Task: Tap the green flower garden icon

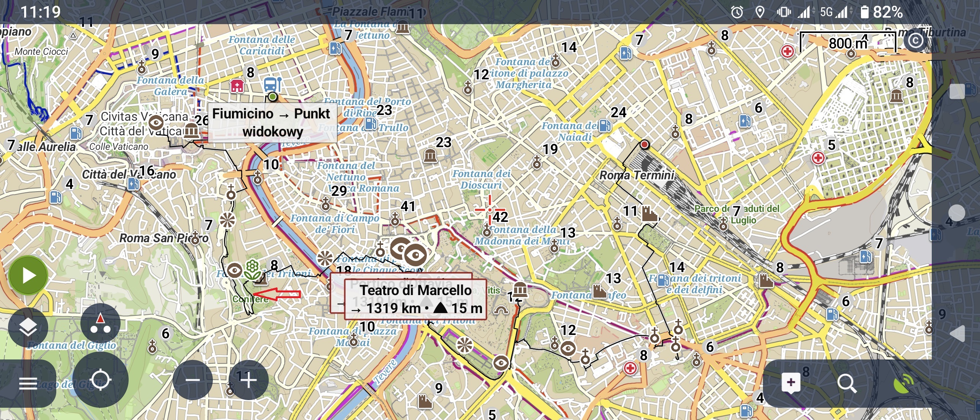Action: [252, 270]
